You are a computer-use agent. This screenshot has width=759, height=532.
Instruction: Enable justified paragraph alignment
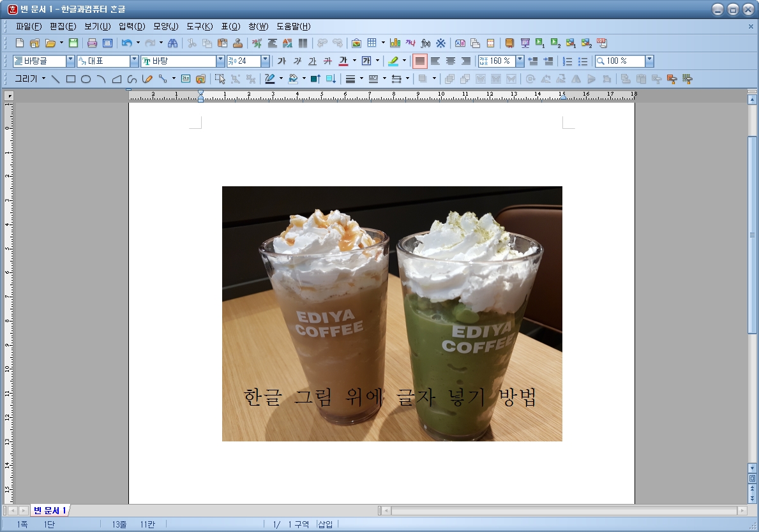click(x=419, y=61)
